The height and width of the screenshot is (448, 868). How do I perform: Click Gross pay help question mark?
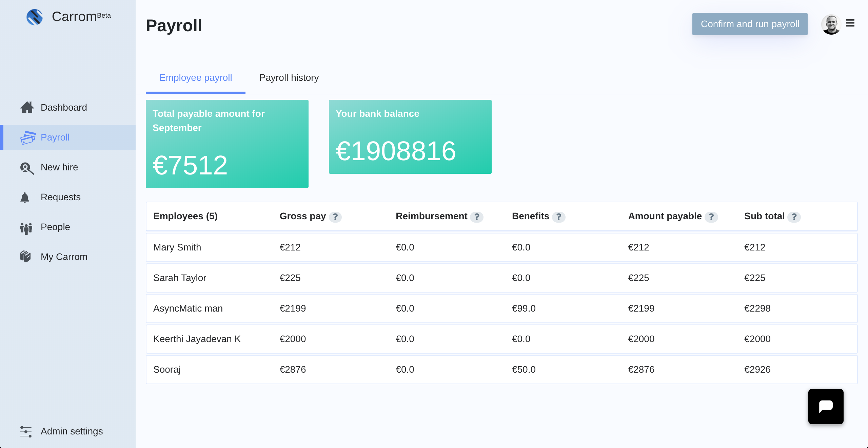tap(335, 217)
